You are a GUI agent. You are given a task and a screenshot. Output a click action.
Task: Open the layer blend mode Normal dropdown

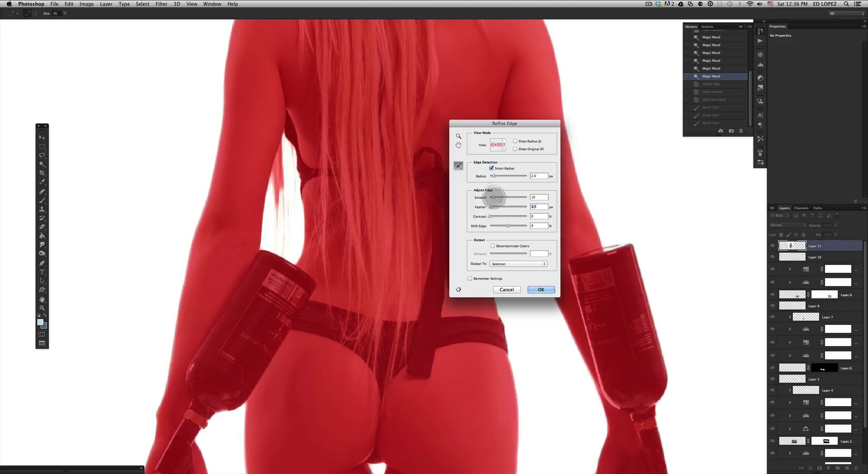(788, 225)
